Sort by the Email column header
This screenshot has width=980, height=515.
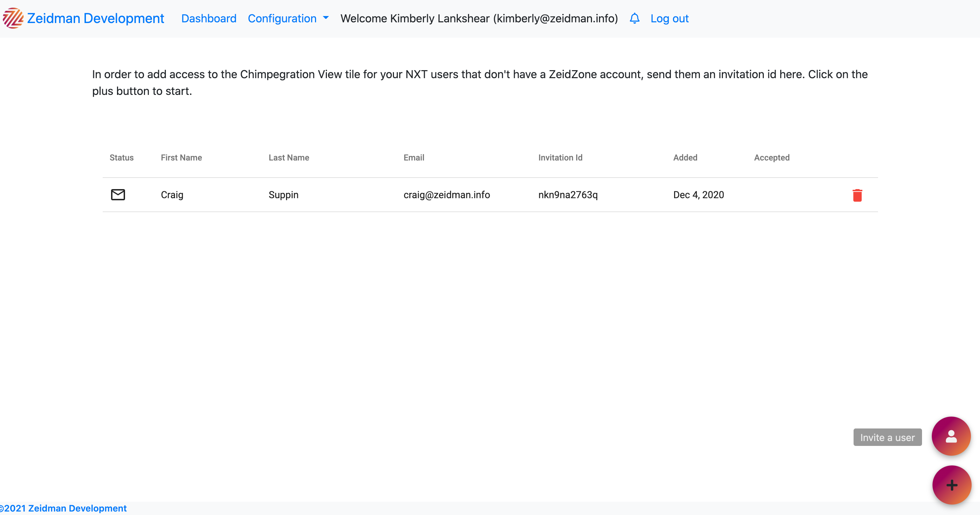[414, 157]
